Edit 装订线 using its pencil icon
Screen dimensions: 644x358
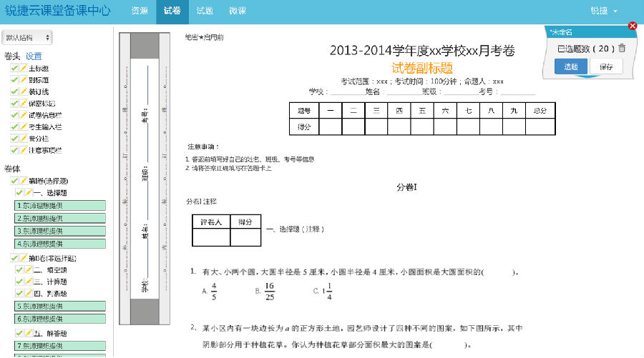[23, 92]
